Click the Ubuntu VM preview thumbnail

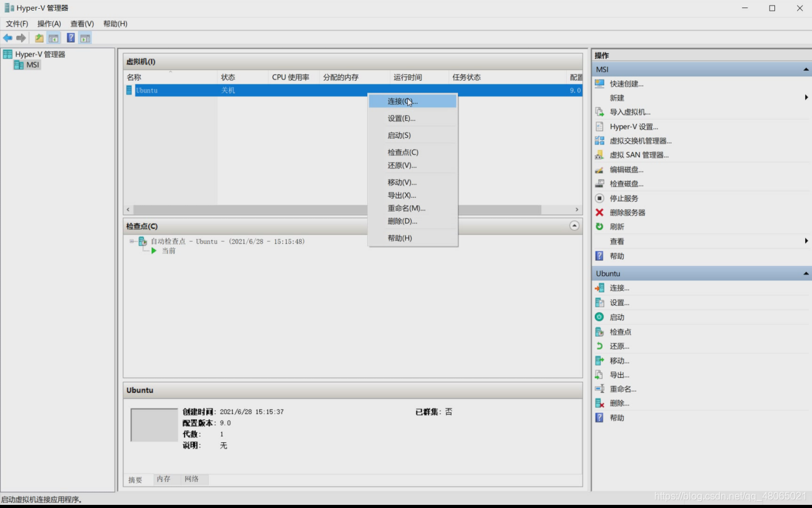[x=154, y=425]
